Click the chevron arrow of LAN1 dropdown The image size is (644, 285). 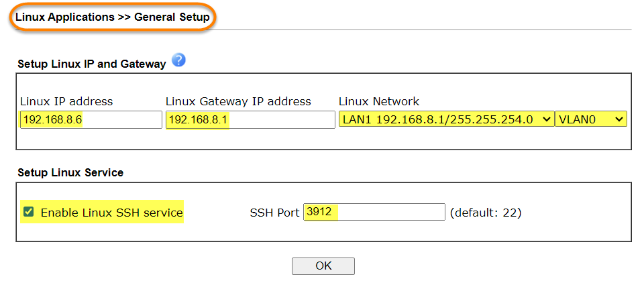tap(546, 119)
